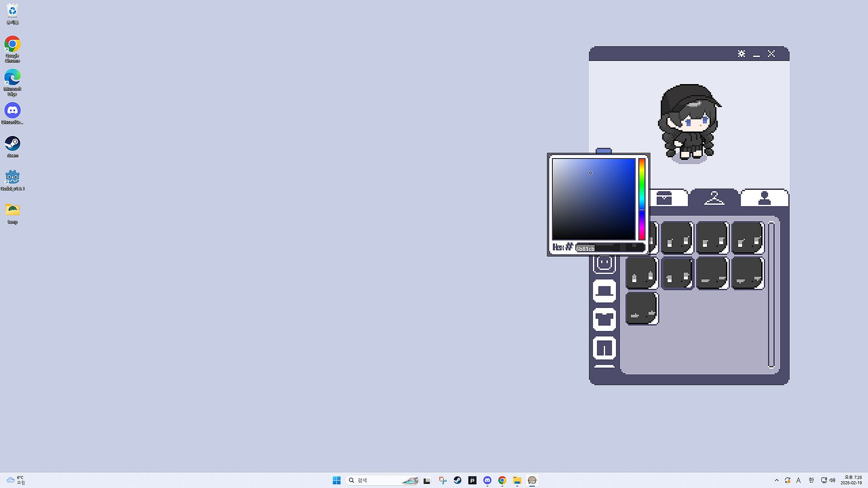Viewport: 868px width, 488px height.
Task: Pick a hue on the rainbow slider
Action: (642, 199)
